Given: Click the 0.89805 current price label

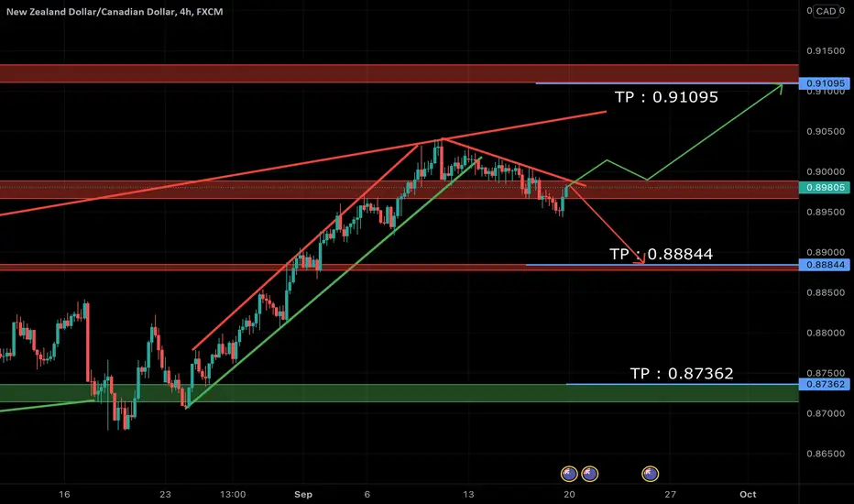Looking at the screenshot, I should click(825, 188).
